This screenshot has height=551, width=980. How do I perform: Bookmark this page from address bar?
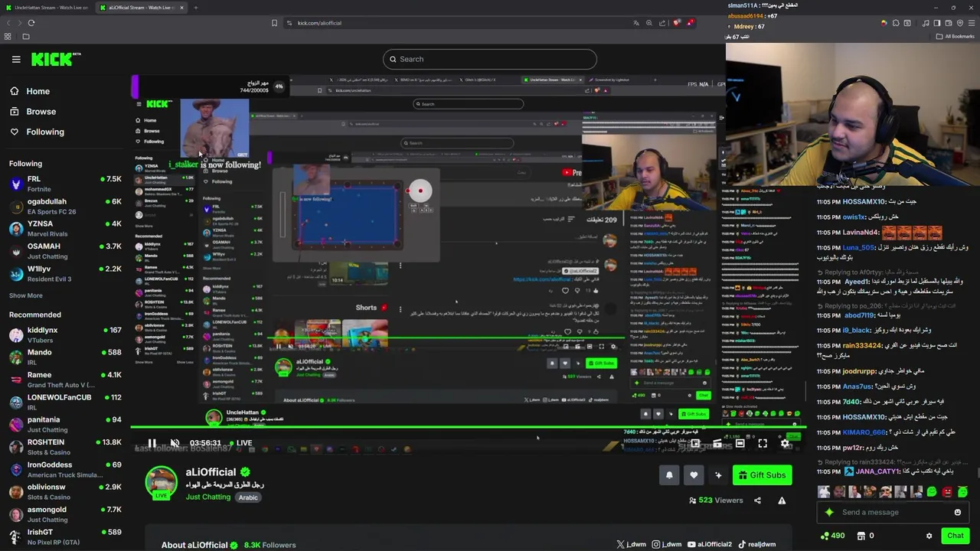pos(274,23)
